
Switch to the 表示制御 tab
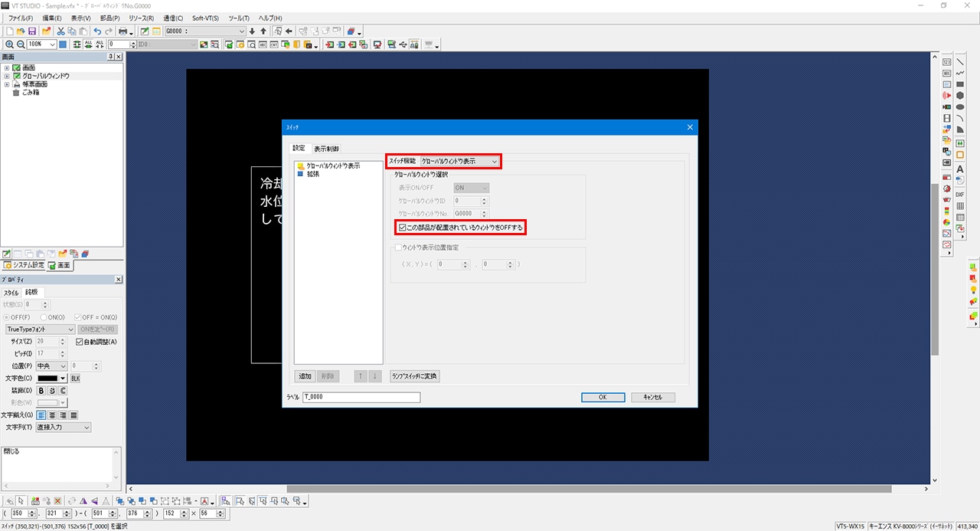pyautogui.click(x=326, y=149)
